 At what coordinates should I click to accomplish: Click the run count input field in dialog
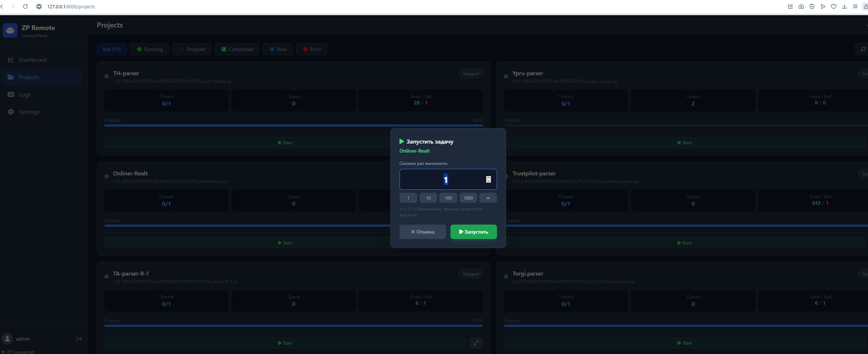[448, 179]
